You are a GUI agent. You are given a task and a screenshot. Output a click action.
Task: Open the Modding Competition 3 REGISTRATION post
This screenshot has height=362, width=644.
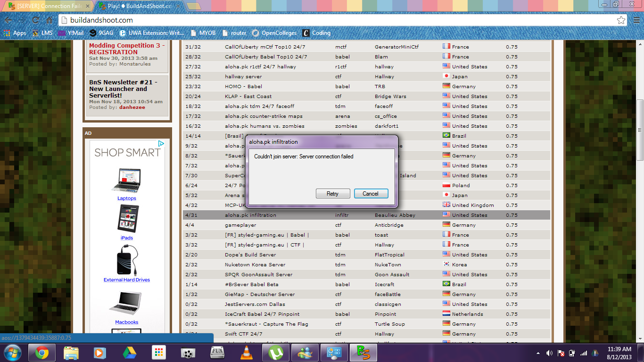(x=127, y=49)
